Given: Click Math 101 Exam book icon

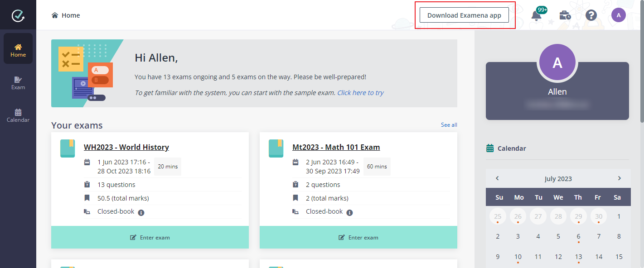Looking at the screenshot, I should coord(276,148).
